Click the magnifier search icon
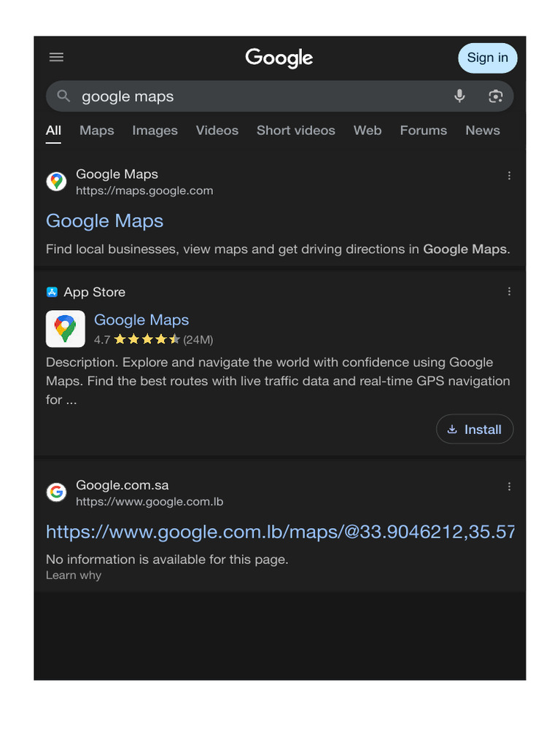 point(63,96)
